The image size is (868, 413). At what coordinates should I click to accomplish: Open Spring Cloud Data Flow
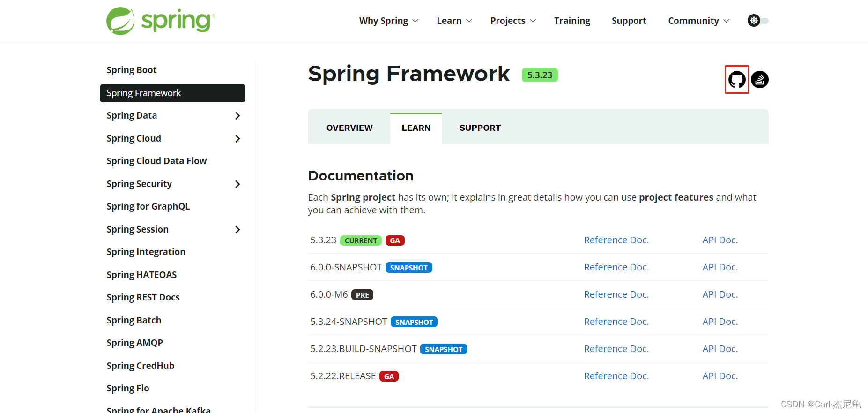pyautogui.click(x=156, y=161)
